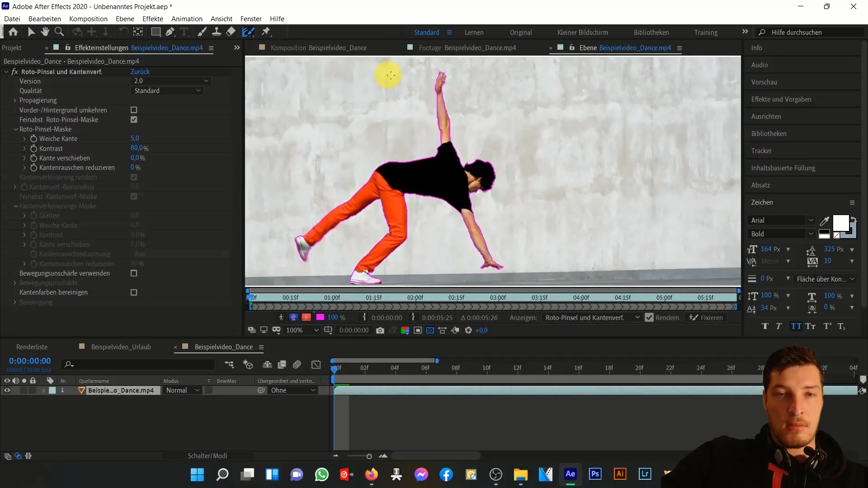This screenshot has height=488, width=868.
Task: Select the Rectangle shape tool
Action: click(x=156, y=32)
